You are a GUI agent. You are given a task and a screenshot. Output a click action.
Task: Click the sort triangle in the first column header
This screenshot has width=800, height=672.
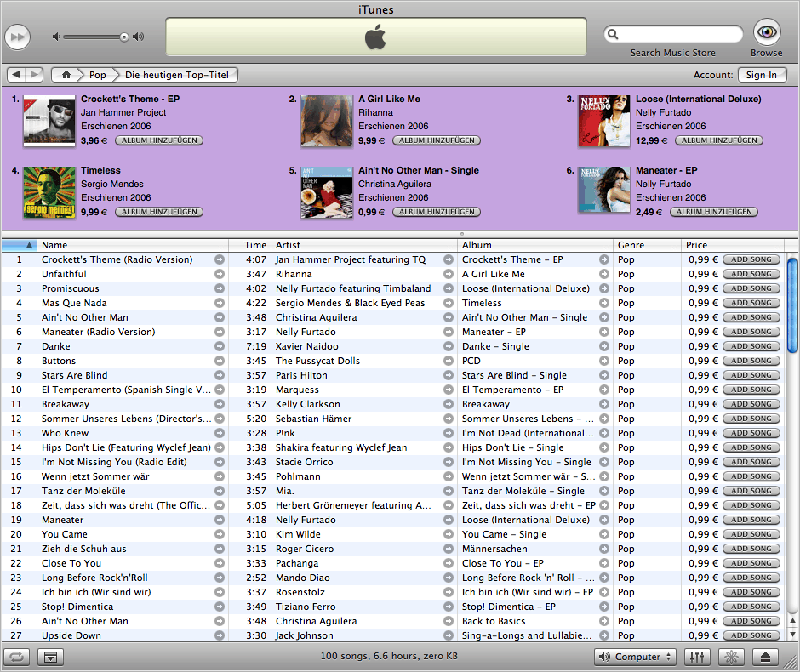pyautogui.click(x=29, y=245)
